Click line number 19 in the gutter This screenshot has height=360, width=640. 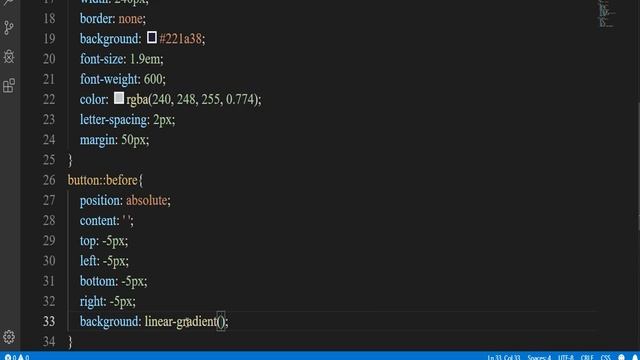tap(49, 39)
